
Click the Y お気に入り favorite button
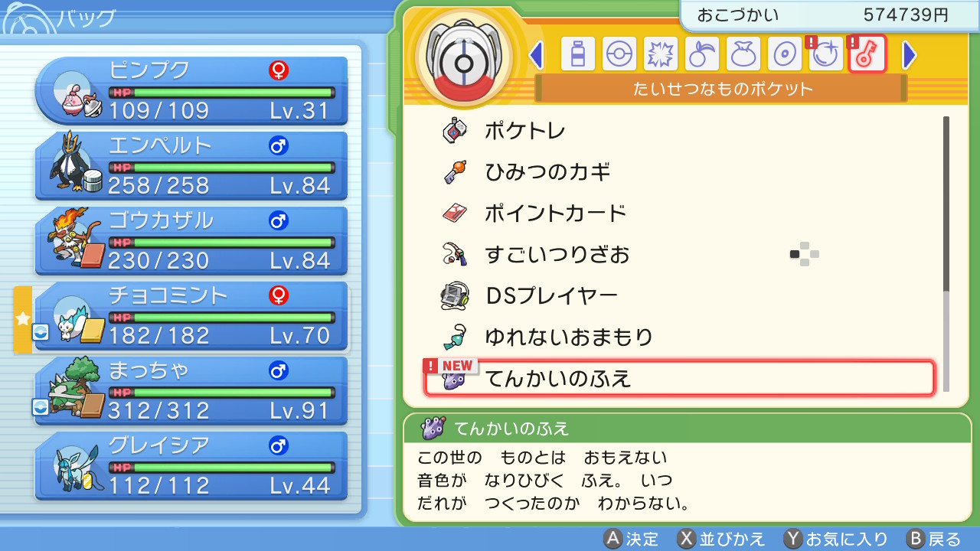click(836, 539)
